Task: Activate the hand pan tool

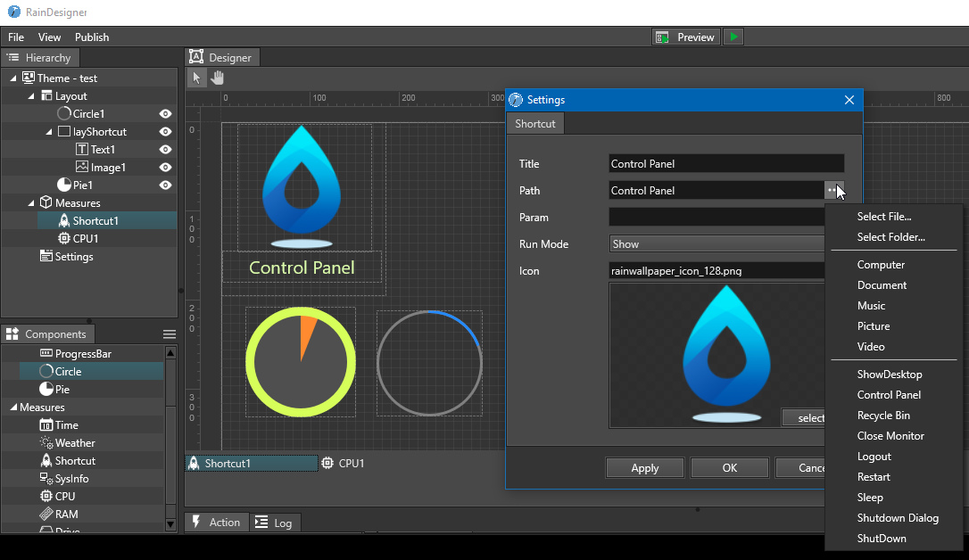Action: click(217, 78)
